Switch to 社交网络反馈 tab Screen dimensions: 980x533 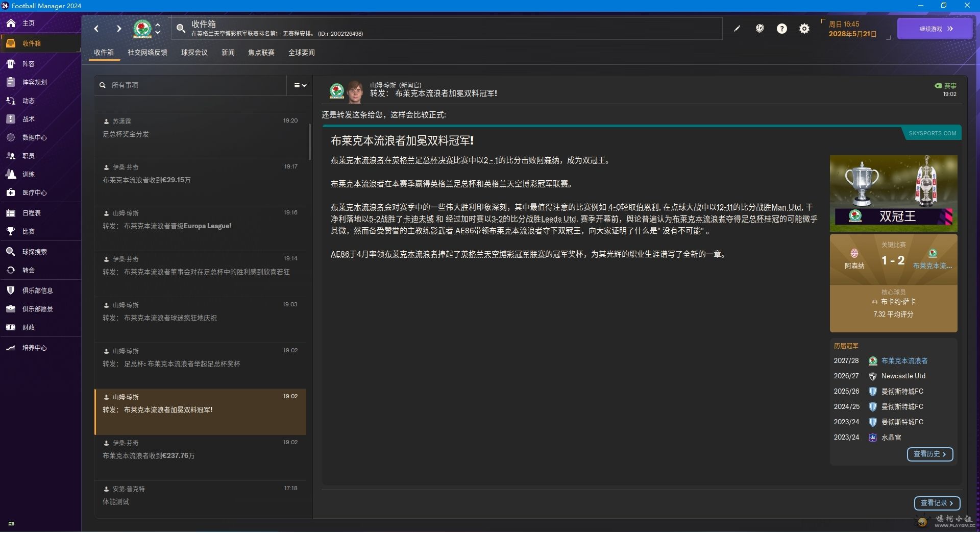(x=148, y=53)
